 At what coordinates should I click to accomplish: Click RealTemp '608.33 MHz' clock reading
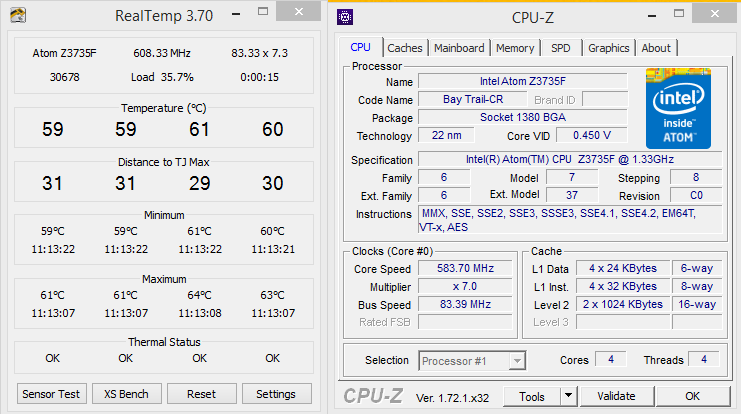[x=162, y=53]
